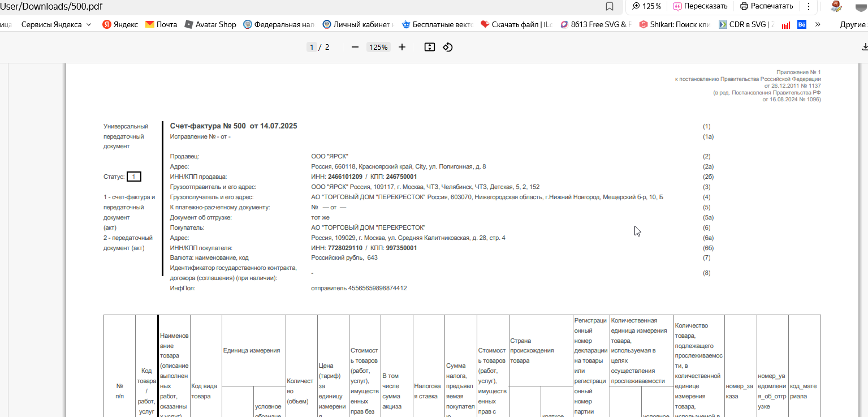Open the Shikari: Поиск кли bookmark

pyautogui.click(x=675, y=24)
